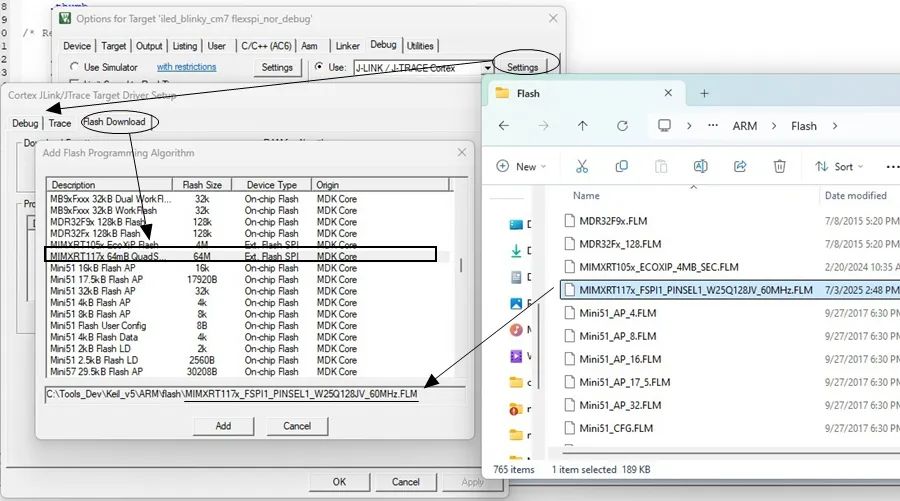
Task: Expand the chevron between ARM and Flash
Action: (774, 126)
